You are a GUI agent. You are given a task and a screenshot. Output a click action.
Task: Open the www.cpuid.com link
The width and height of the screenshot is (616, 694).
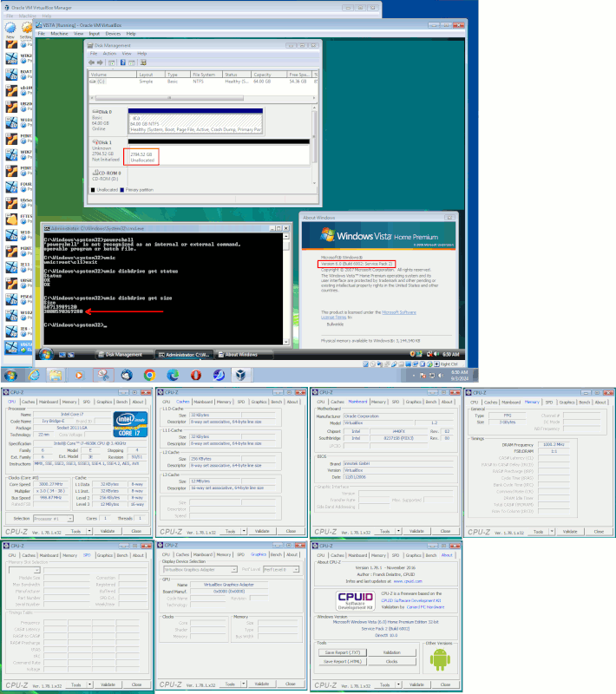(x=408, y=581)
